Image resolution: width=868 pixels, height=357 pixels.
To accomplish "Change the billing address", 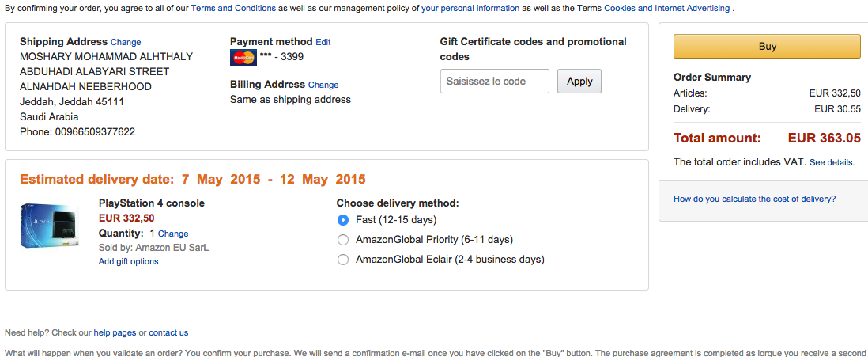I will click(x=323, y=85).
